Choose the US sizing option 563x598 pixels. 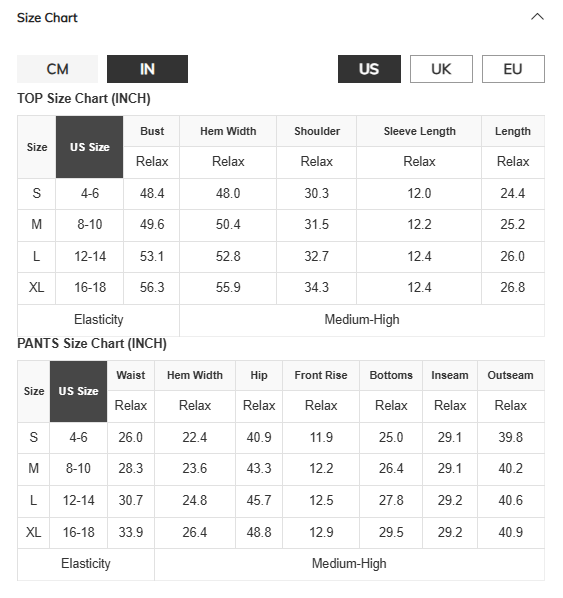pos(369,69)
